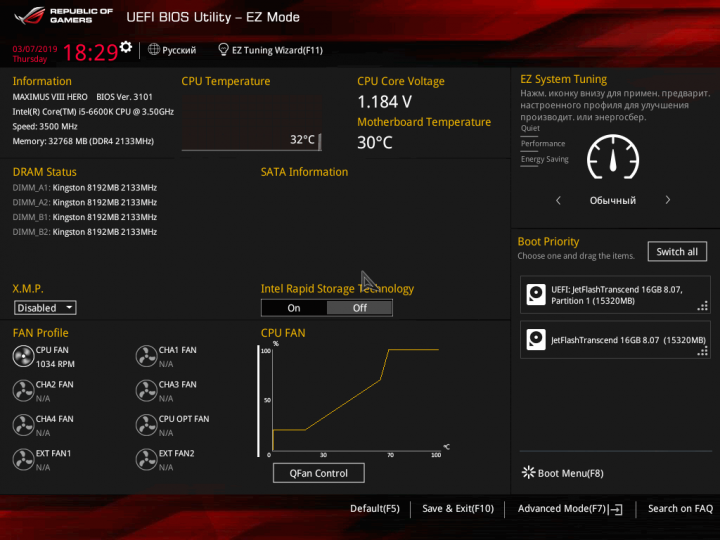Click the EXT FAN1 icon
The width and height of the screenshot is (720, 540).
(23, 460)
